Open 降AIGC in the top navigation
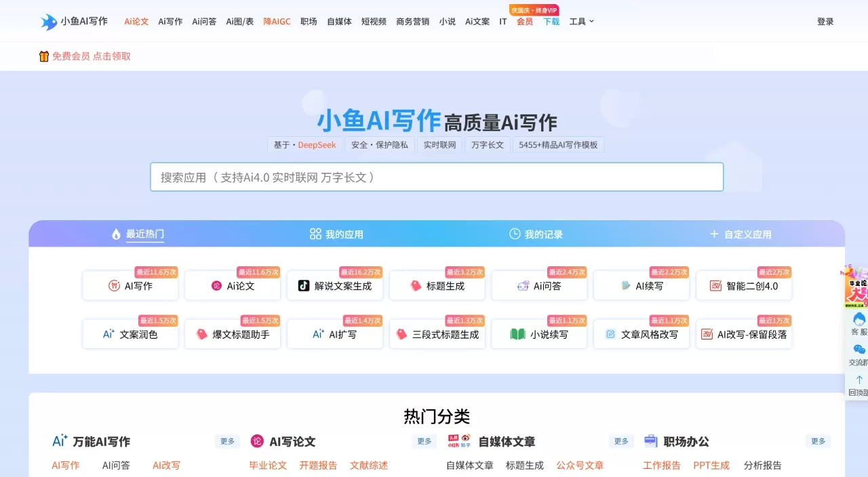The height and width of the screenshot is (477, 868). pos(277,22)
